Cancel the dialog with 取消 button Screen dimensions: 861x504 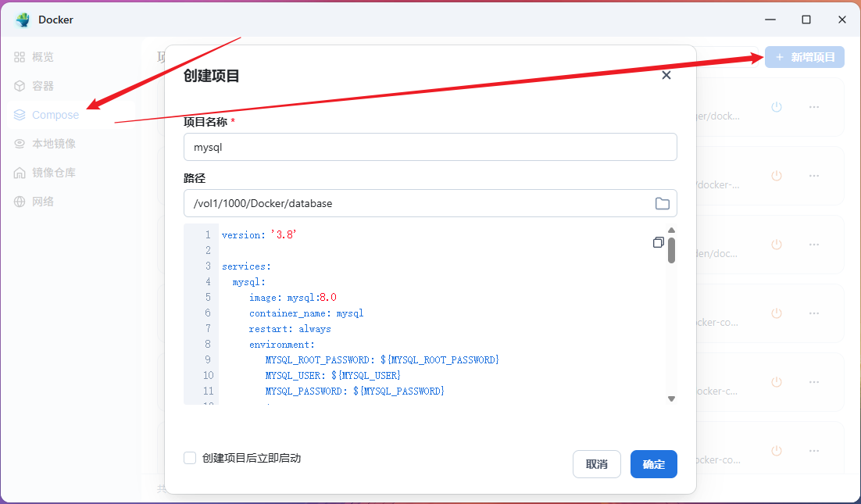(596, 463)
